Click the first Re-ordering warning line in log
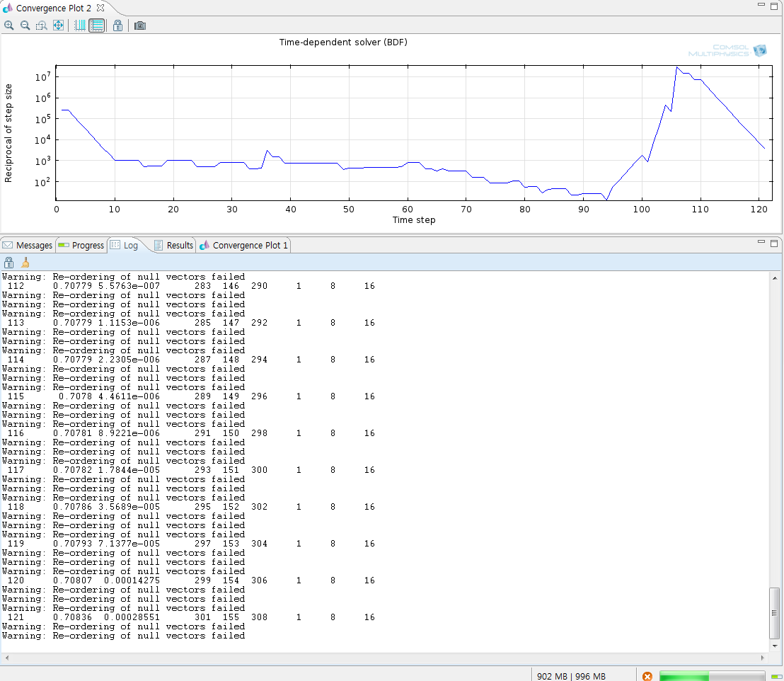This screenshot has width=784, height=681. coord(124,277)
